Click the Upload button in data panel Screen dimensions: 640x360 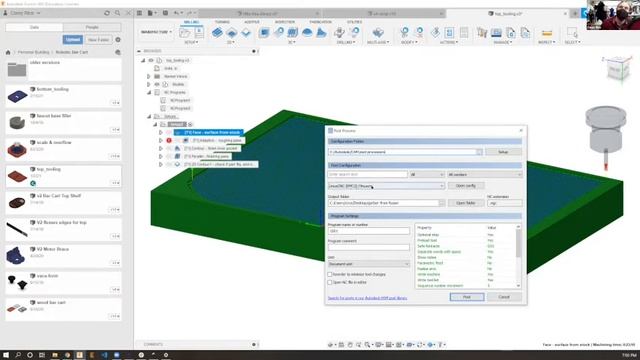73,40
